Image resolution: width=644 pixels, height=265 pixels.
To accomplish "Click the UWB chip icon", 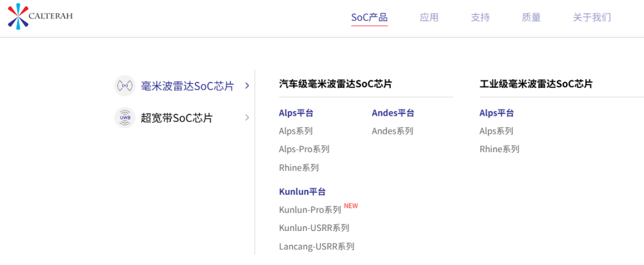I will click(x=125, y=118).
